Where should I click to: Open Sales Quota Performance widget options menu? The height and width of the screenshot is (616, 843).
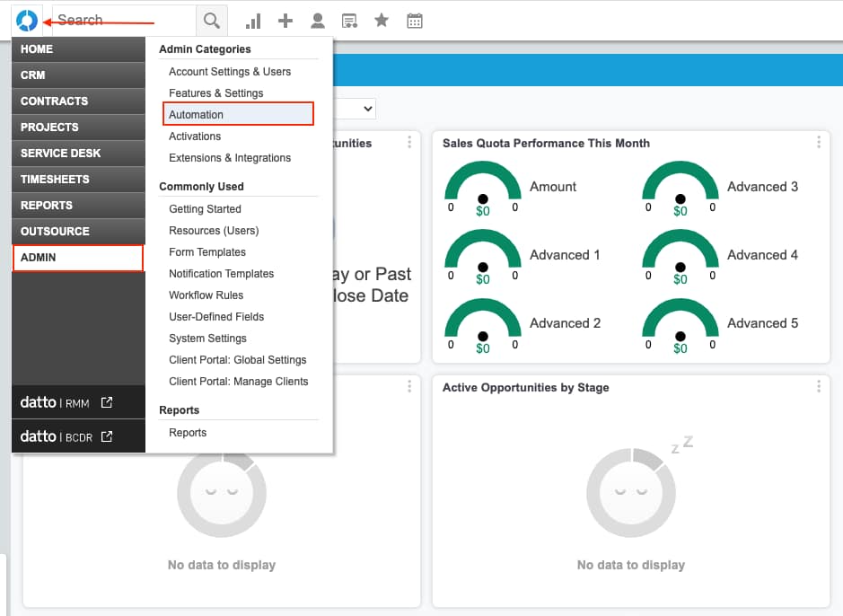[x=818, y=143]
